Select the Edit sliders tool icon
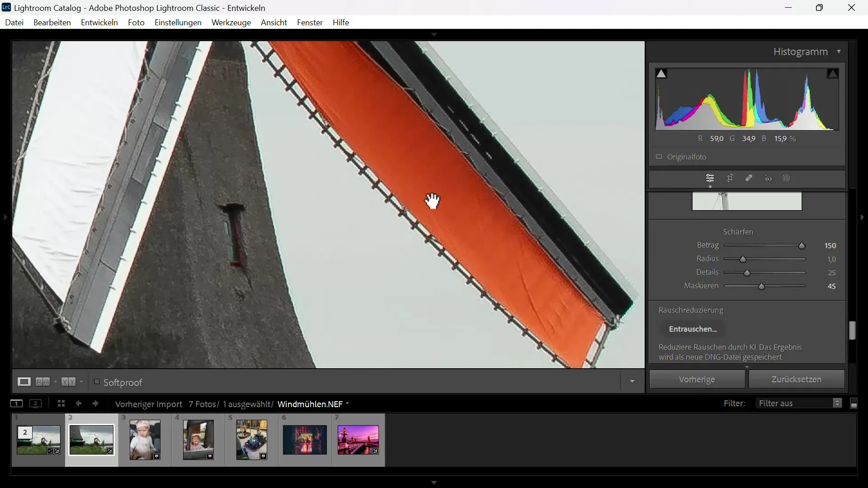868x488 pixels. (x=710, y=178)
